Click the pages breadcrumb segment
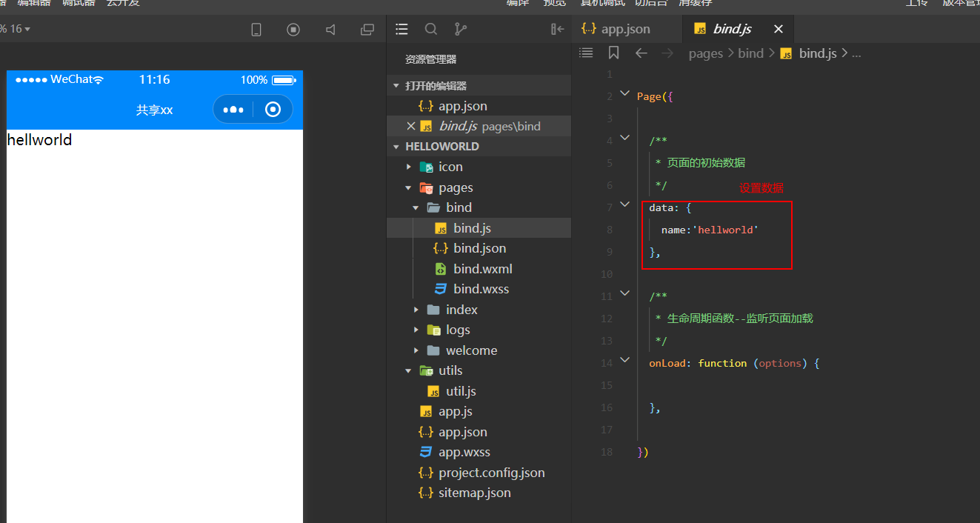 705,53
